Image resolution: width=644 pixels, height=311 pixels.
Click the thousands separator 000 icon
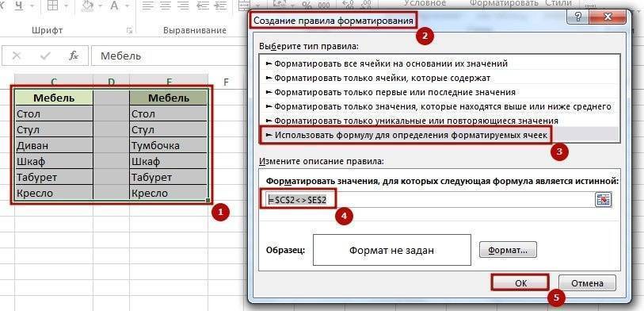point(324,5)
